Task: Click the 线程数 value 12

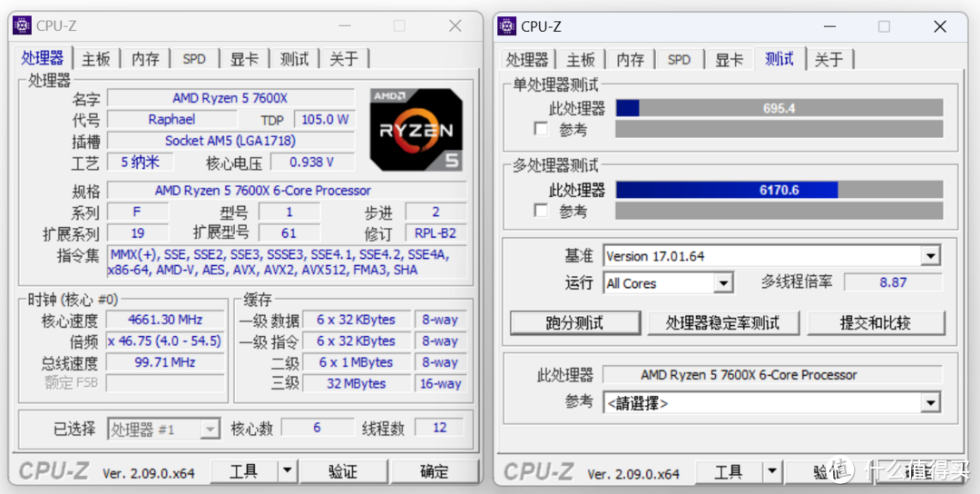Action: coord(439,428)
